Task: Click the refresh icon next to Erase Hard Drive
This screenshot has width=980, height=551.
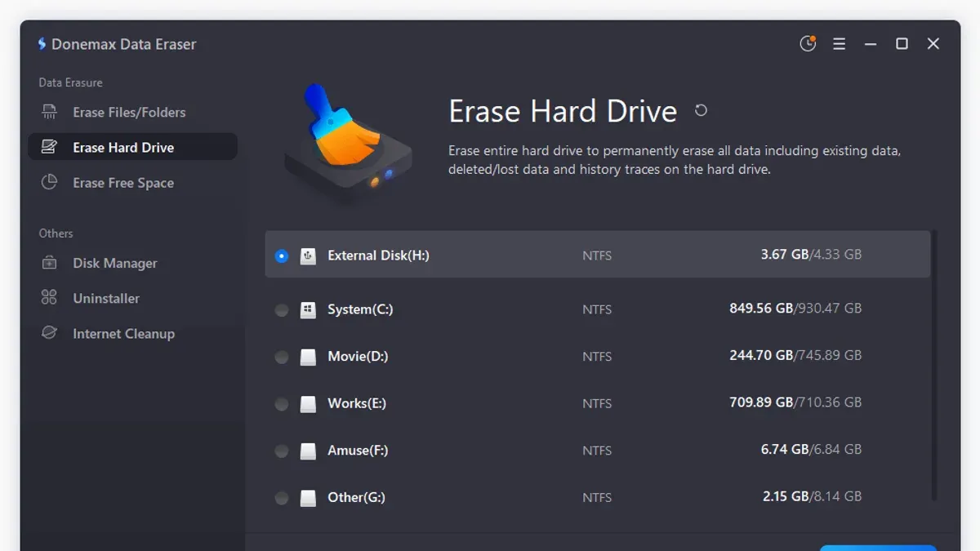Action: tap(701, 110)
